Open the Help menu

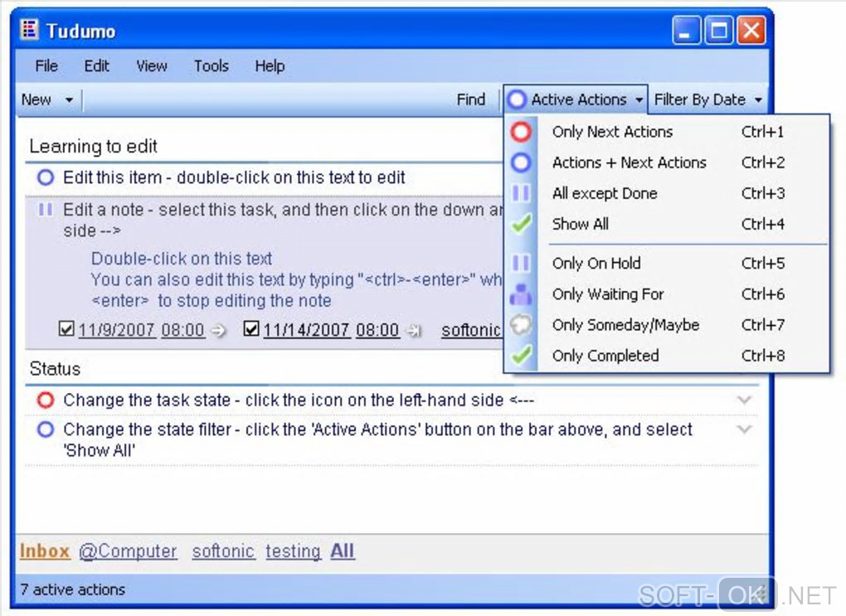tap(270, 65)
